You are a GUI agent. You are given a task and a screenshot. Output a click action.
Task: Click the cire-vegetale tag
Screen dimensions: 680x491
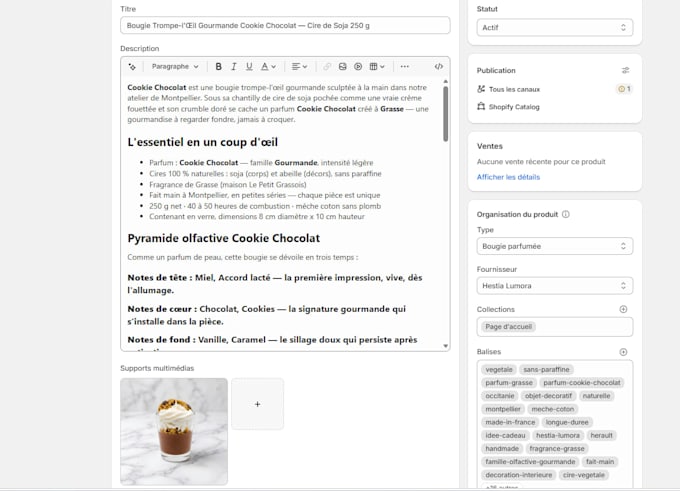tap(584, 475)
